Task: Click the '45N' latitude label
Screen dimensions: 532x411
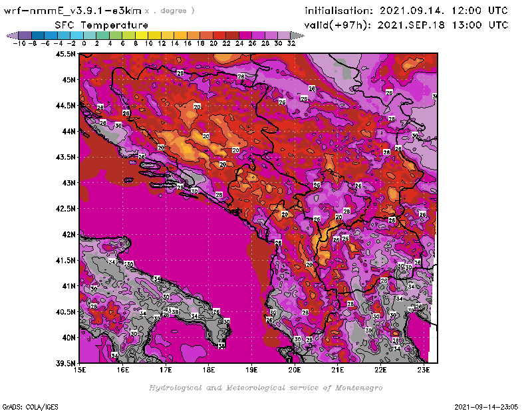Action: [68, 80]
